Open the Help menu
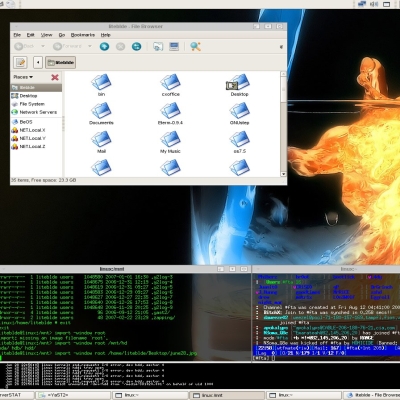This screenshot has width=400, height=400. coord(105,35)
